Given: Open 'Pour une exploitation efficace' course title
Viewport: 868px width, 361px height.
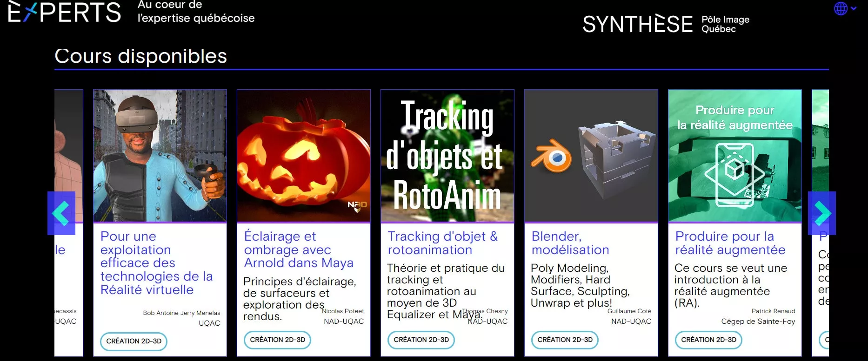Looking at the screenshot, I should point(157,263).
